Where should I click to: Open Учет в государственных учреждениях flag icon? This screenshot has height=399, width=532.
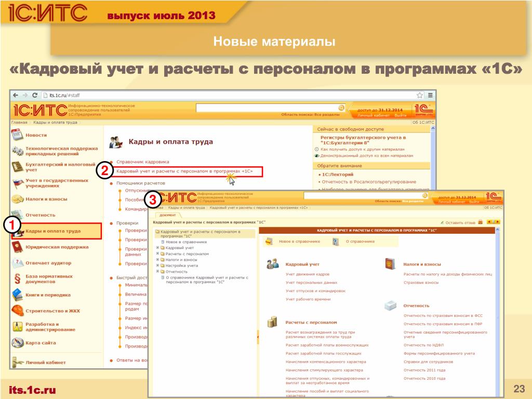pos(17,183)
